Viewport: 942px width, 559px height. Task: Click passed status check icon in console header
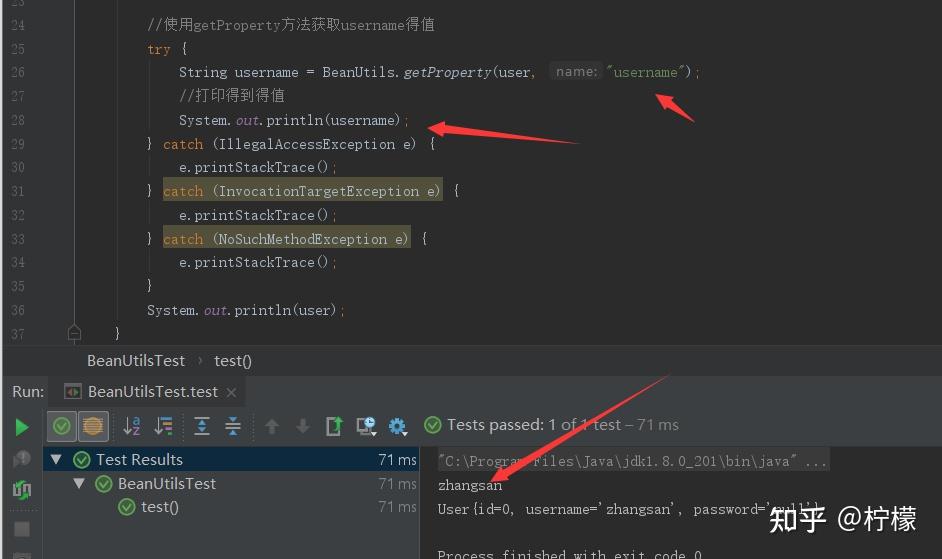tap(433, 425)
